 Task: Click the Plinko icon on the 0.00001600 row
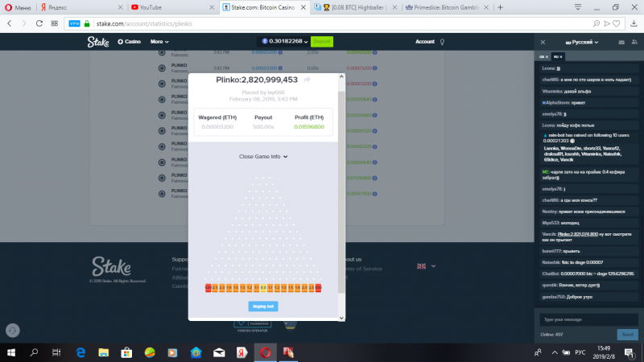coord(162,193)
